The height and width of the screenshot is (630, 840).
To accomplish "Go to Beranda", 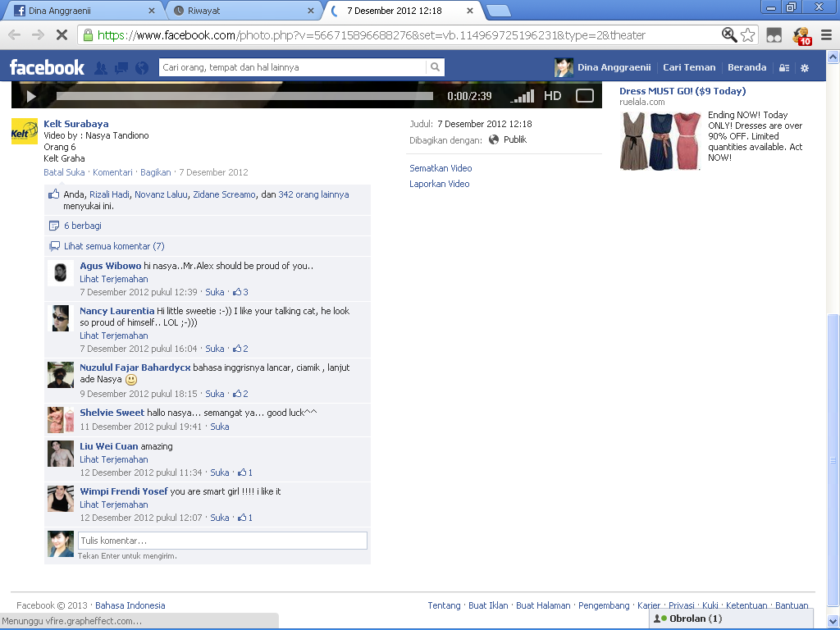I will click(746, 67).
